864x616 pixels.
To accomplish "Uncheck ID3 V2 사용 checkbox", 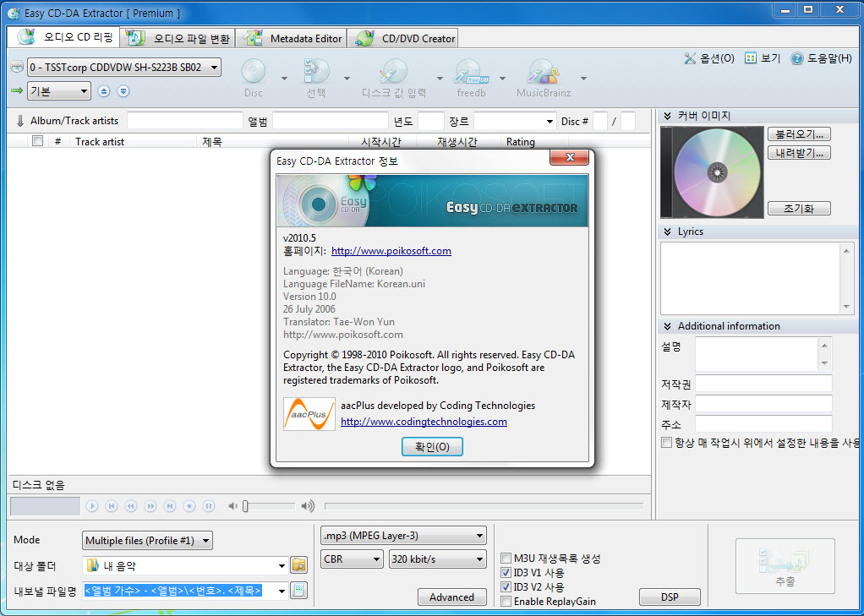I will [506, 586].
